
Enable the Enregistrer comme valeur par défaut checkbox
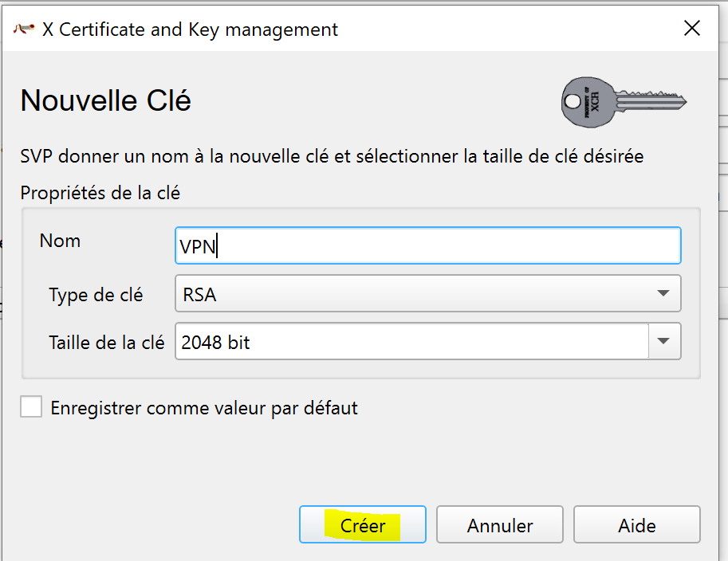pyautogui.click(x=31, y=408)
